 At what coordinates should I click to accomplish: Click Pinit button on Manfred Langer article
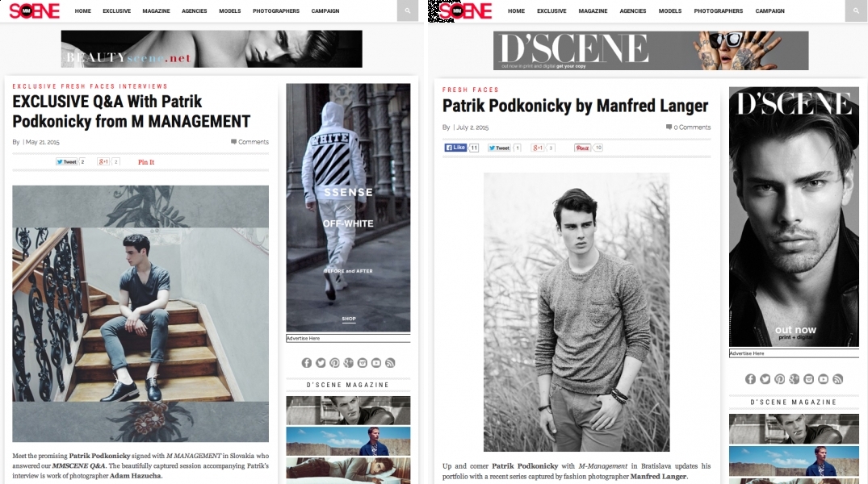[582, 148]
